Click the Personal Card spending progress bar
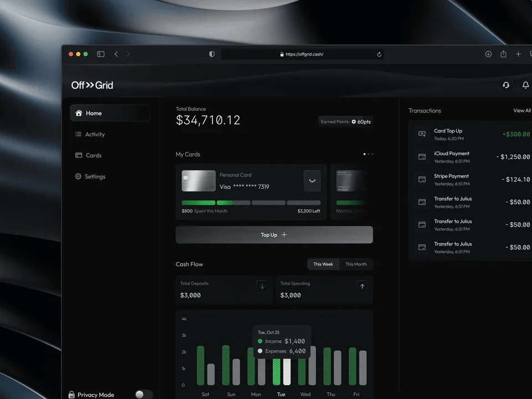 pyautogui.click(x=251, y=203)
